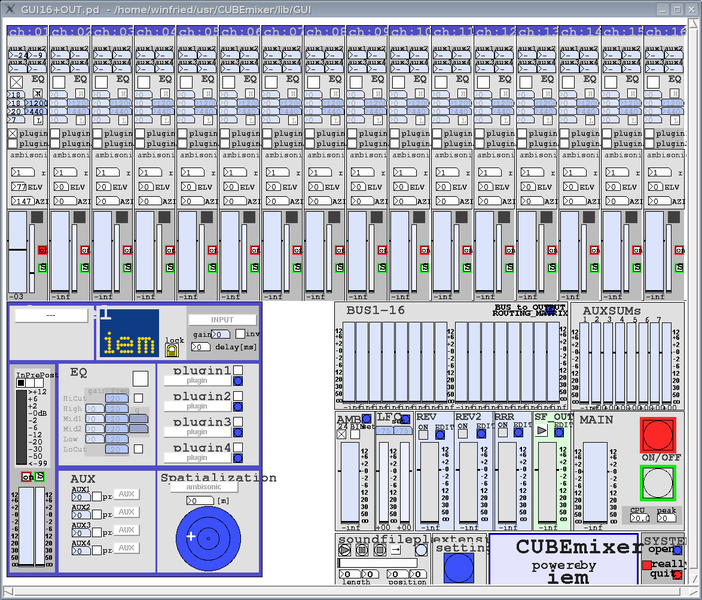Click the blue open button in SYSTEM
This screenshot has height=600, width=702.
677,549
